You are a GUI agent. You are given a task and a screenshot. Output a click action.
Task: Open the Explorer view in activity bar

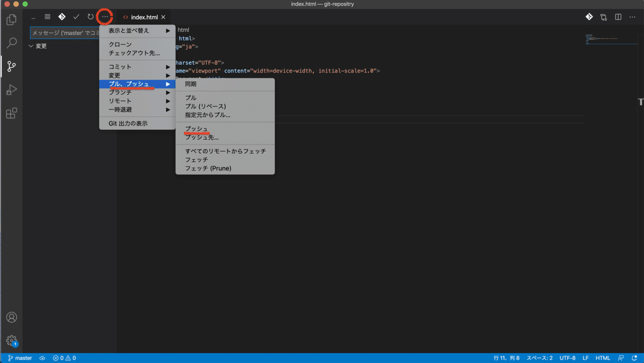tap(11, 20)
